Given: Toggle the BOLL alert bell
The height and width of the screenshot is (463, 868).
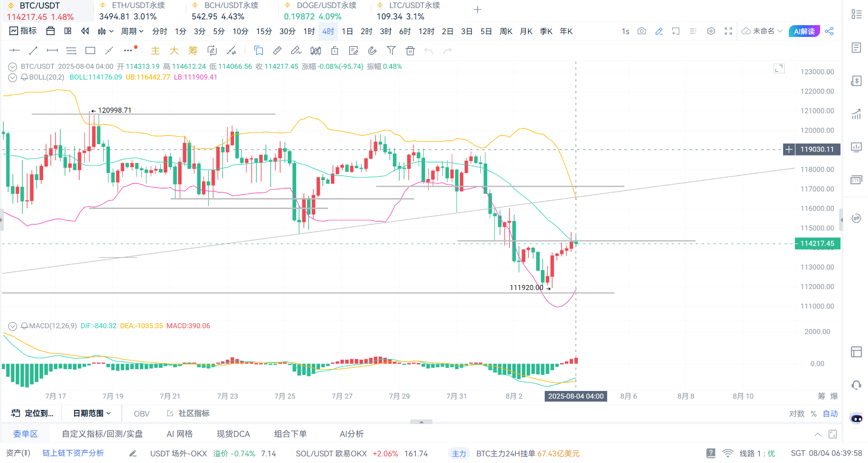Looking at the screenshot, I should point(24,77).
